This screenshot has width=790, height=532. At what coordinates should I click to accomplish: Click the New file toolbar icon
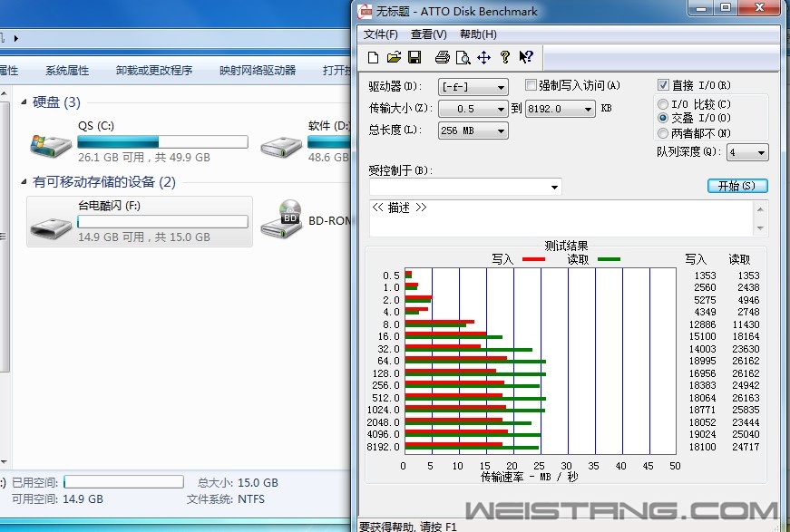coord(373,58)
